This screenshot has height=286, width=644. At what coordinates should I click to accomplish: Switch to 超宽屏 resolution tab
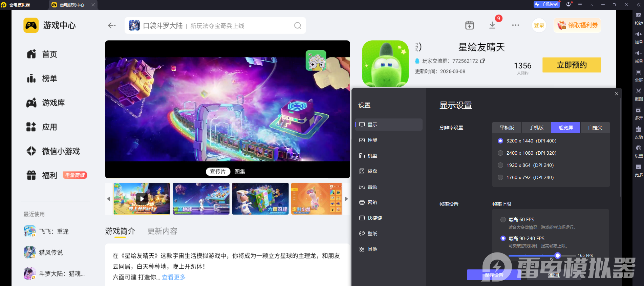tap(566, 128)
